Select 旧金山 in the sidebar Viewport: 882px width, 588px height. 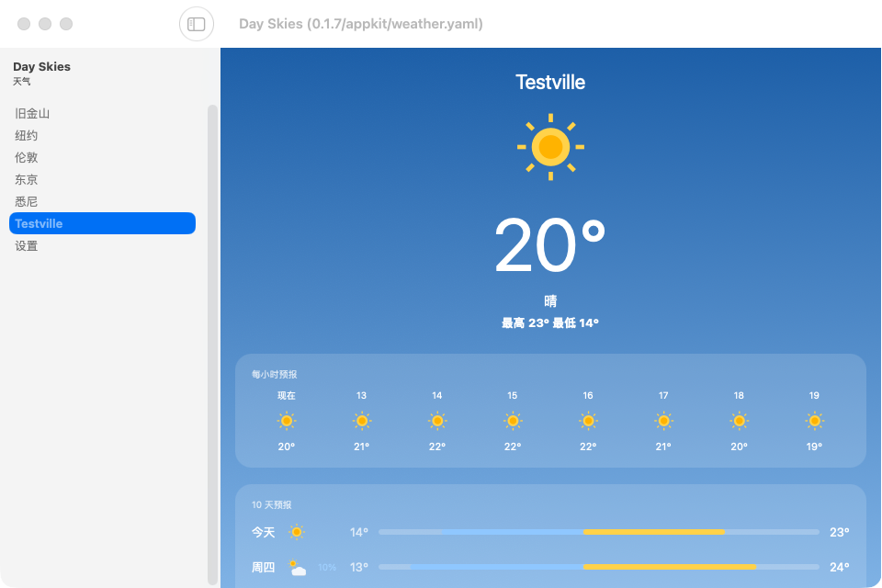(x=102, y=113)
